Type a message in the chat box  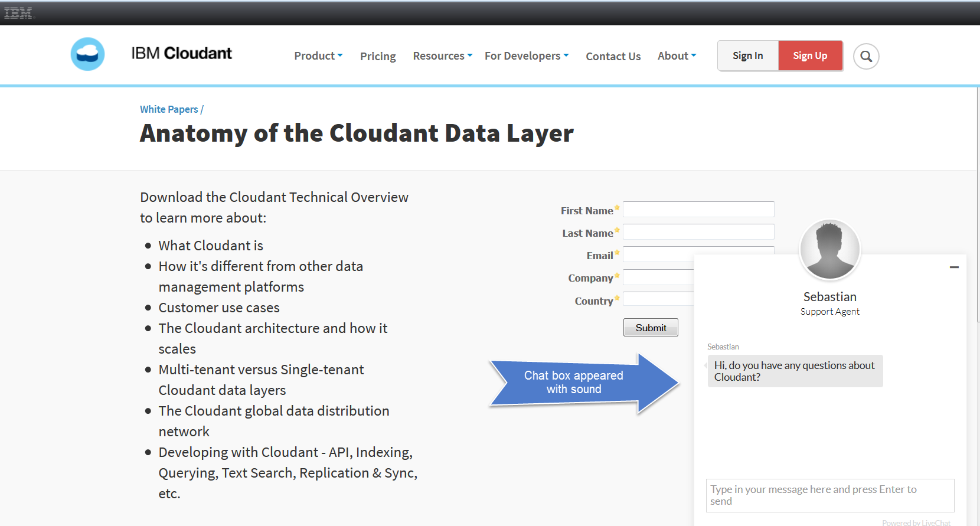click(829, 495)
